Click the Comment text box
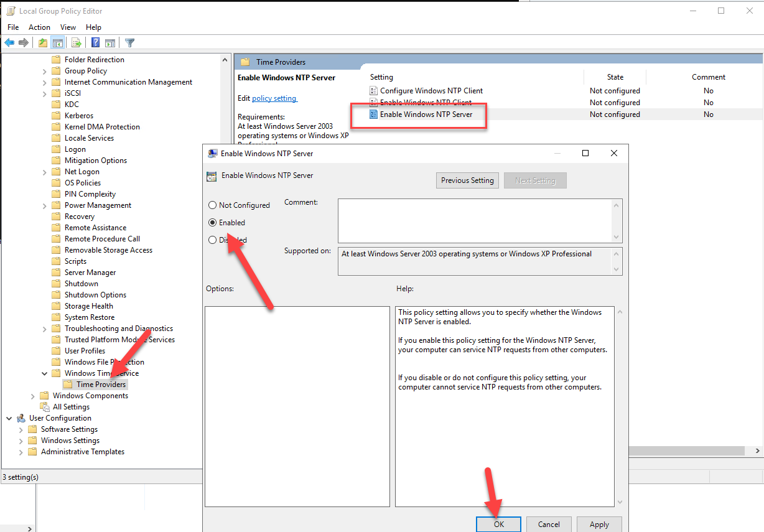 [475, 220]
